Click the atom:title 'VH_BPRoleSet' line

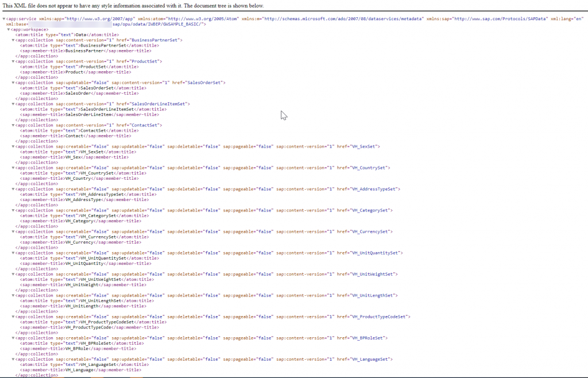point(82,344)
